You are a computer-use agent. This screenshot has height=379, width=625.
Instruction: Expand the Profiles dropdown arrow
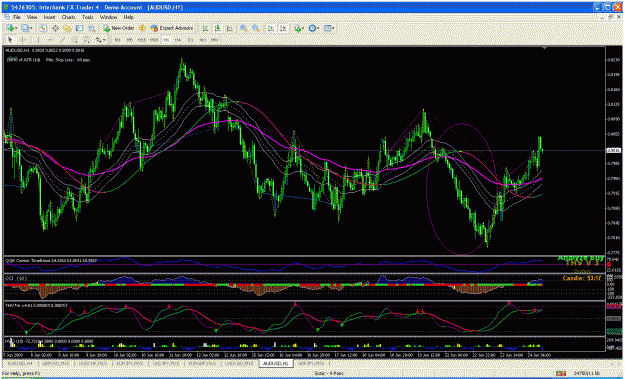click(x=31, y=28)
